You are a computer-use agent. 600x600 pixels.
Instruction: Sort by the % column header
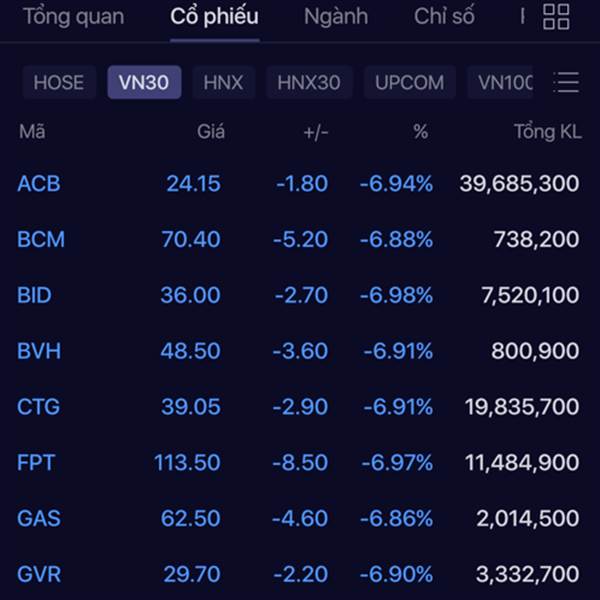tap(421, 132)
